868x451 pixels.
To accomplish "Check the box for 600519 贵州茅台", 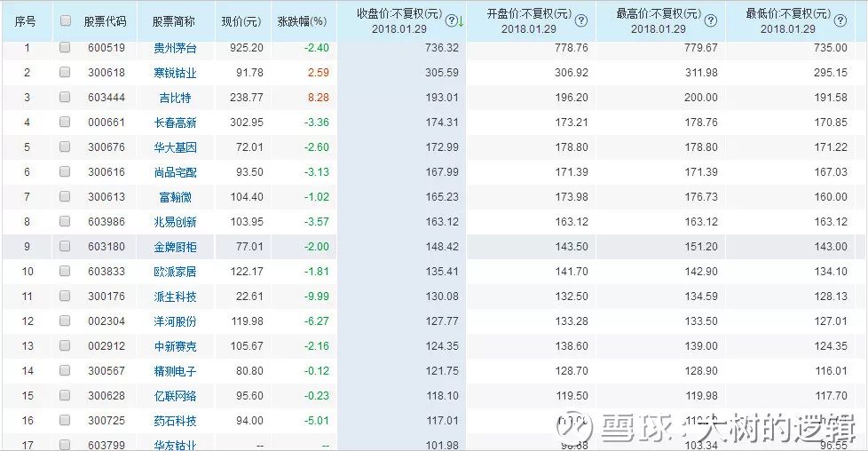I will click(x=65, y=47).
